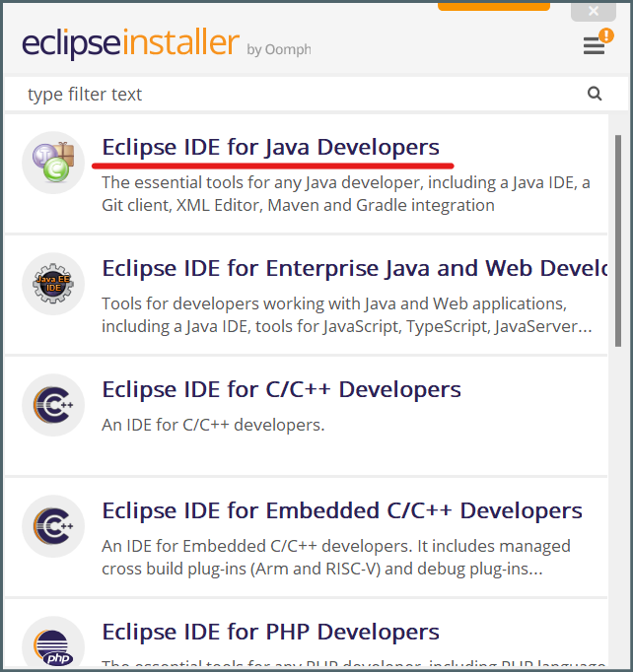Click the vertical scrollbar thumb

[x=618, y=240]
